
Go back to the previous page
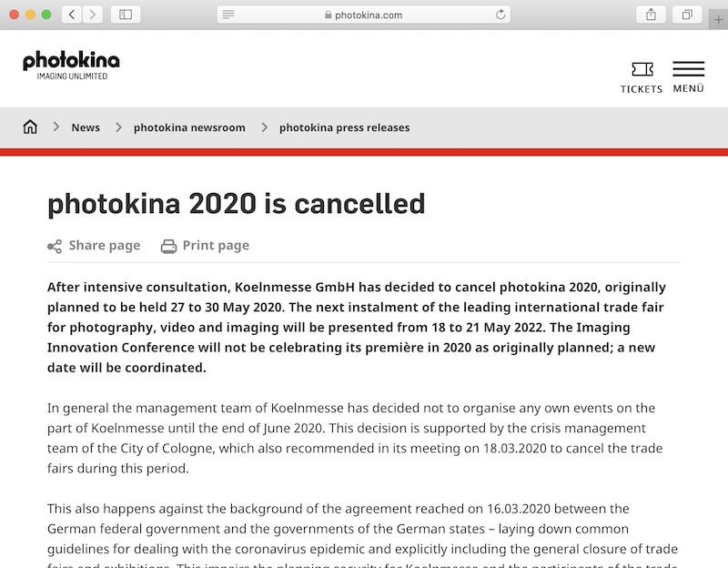pyautogui.click(x=72, y=15)
